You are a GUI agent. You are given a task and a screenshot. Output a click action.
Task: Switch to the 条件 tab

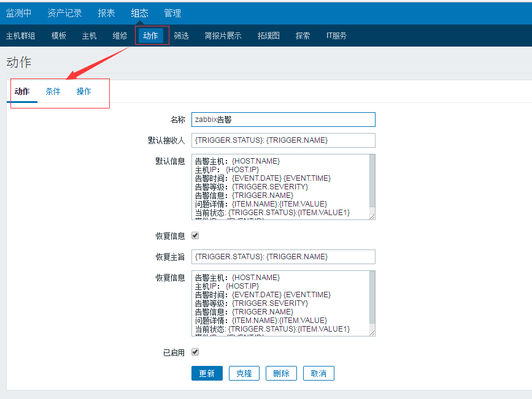point(53,91)
